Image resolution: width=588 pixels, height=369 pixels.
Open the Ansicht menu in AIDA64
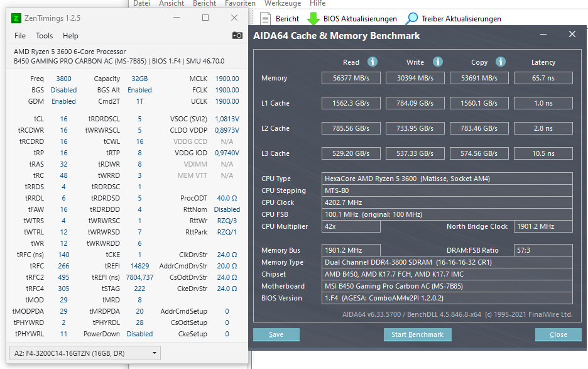coord(171,3)
